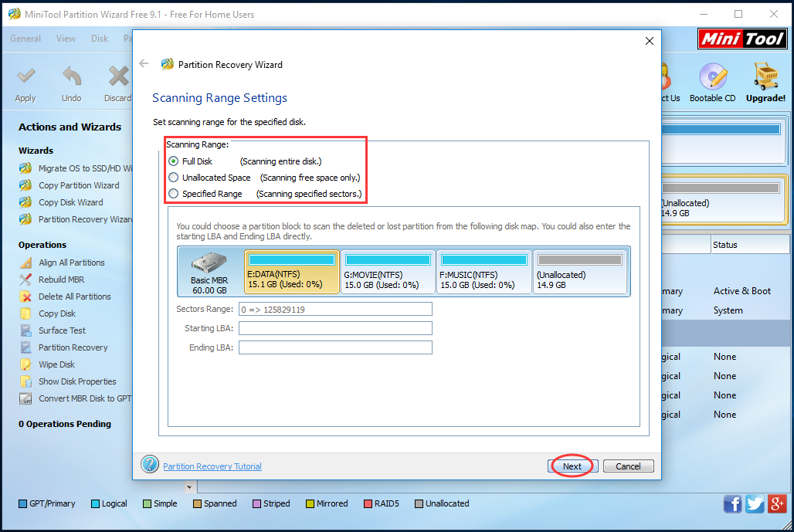Click the Active & Boot status cell

click(741, 291)
